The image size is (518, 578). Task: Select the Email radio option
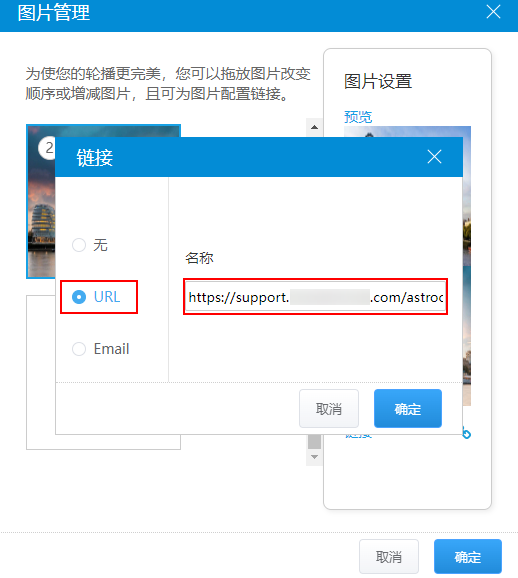coord(79,349)
